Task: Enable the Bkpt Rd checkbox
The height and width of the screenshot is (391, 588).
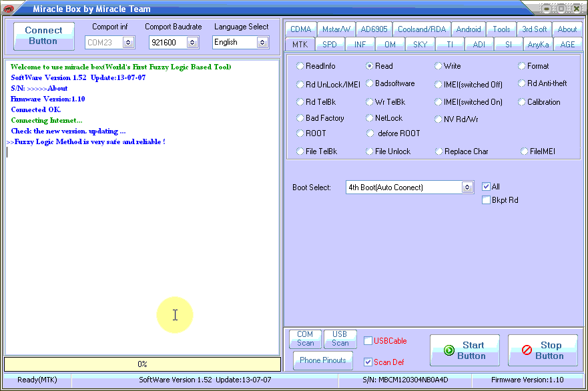Action: point(486,200)
